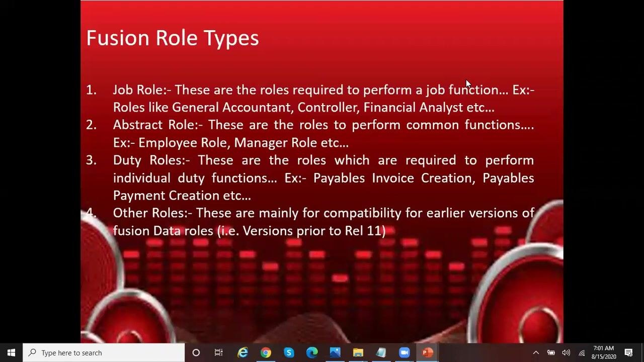Click the text 'Employee Role, Manager Role etc…'

pos(244,143)
